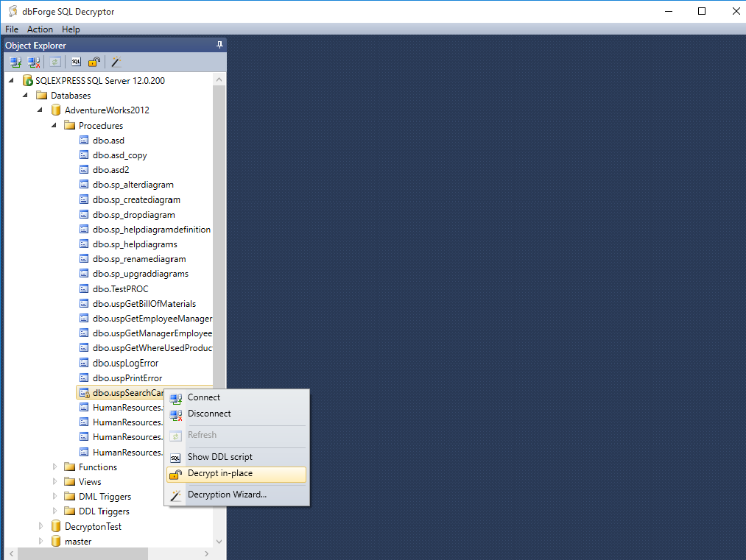Click the tree scroll down arrow
The width and height of the screenshot is (746, 560).
[219, 542]
